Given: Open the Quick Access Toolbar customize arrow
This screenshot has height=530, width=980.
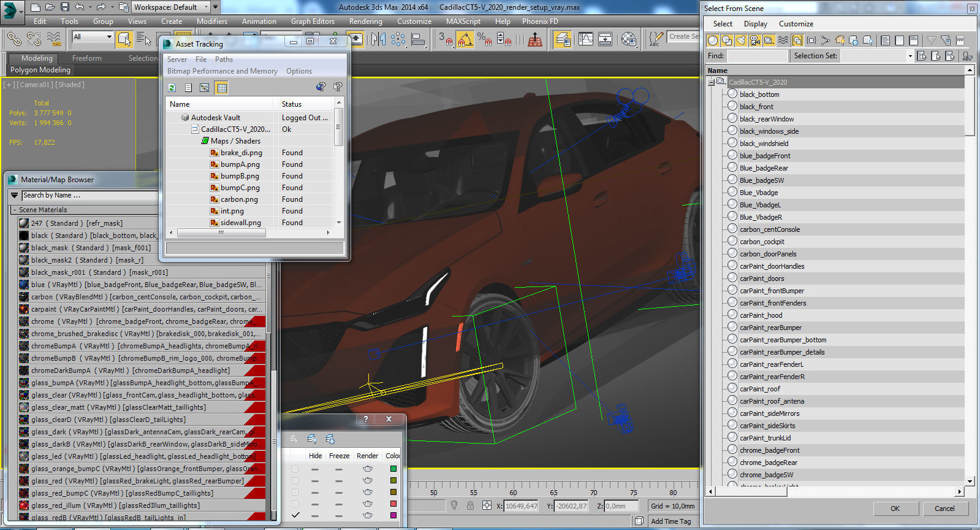Looking at the screenshot, I should pyautogui.click(x=215, y=7).
